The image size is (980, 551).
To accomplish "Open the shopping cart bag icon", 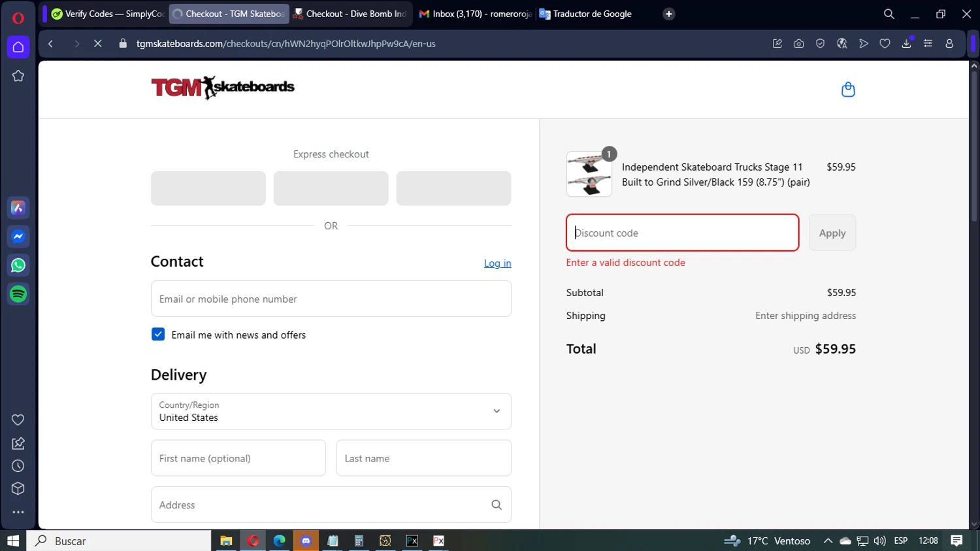I will coord(848,90).
